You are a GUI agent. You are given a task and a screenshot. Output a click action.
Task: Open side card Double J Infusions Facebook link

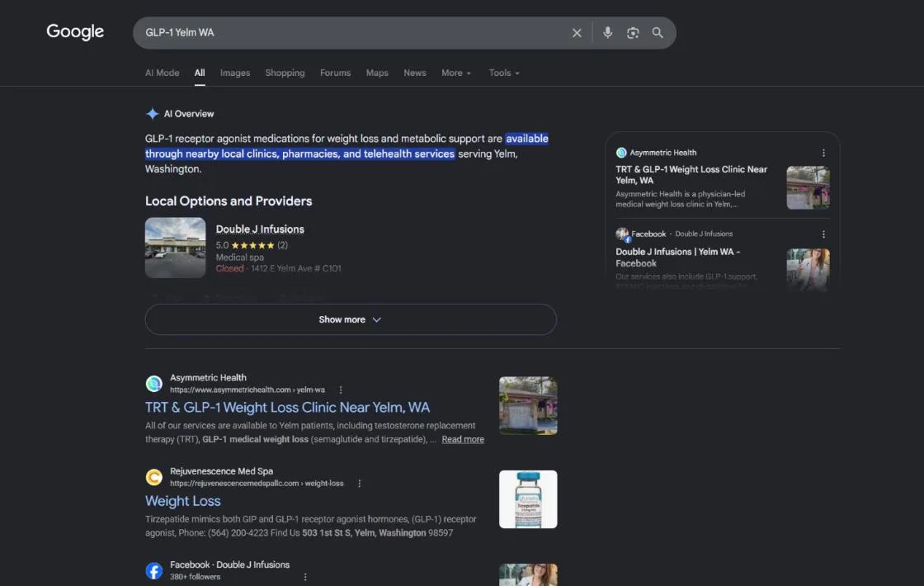coord(677,258)
